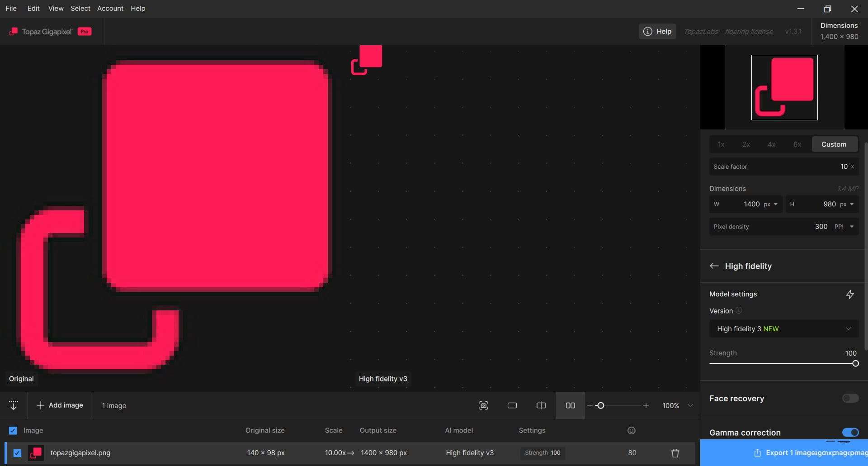The height and width of the screenshot is (466, 868).
Task: Adjust the Strength slider handle
Action: (855, 363)
